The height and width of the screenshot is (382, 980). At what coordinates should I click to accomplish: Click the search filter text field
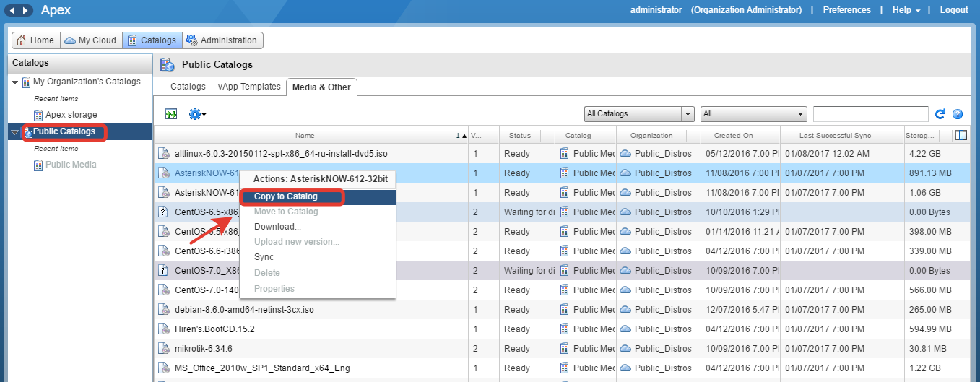point(870,114)
